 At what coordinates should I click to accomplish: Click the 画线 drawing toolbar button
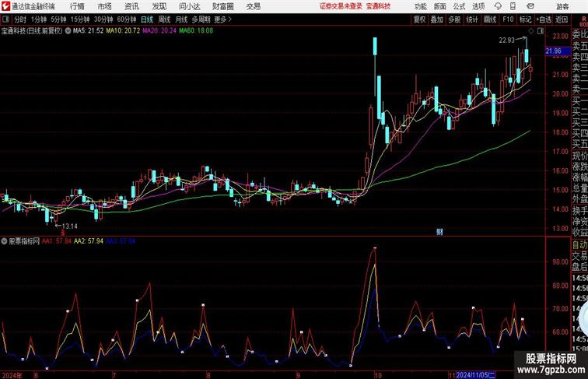[x=490, y=19]
